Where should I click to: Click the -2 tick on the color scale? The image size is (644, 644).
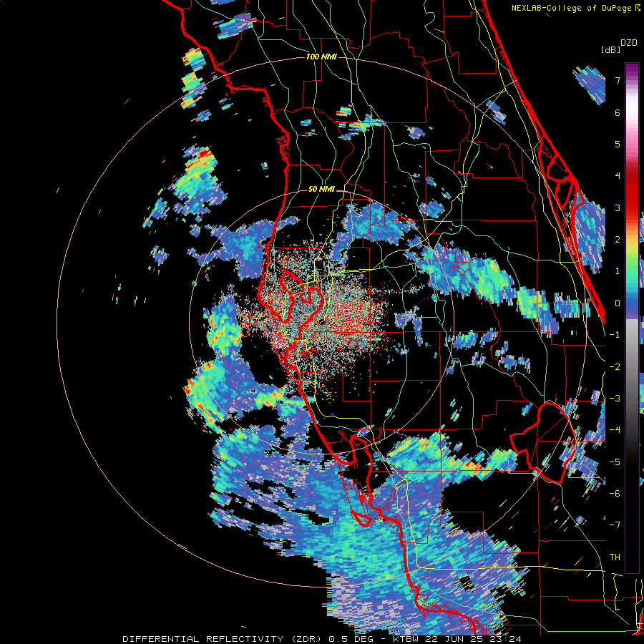[x=615, y=367]
